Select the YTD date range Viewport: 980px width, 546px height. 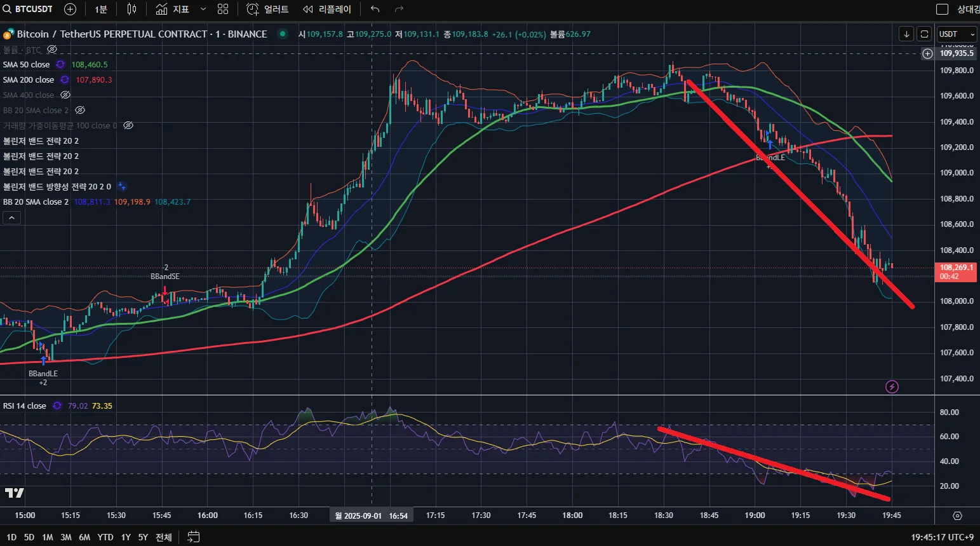tap(105, 537)
